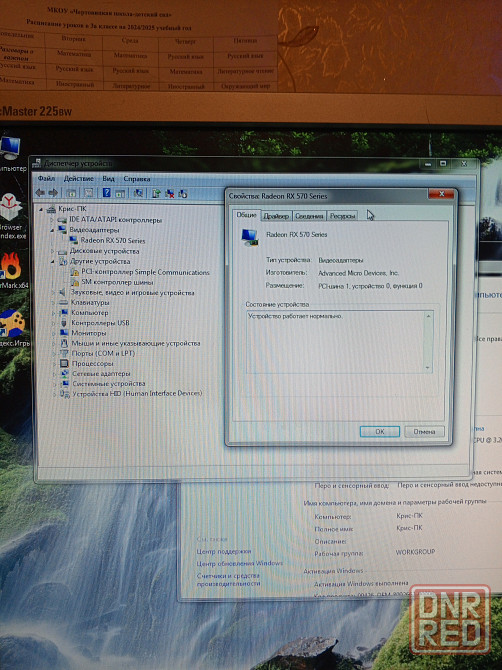Click the Контроллеры USB icon
This screenshot has height=670, width=502.
pyautogui.click(x=64, y=323)
